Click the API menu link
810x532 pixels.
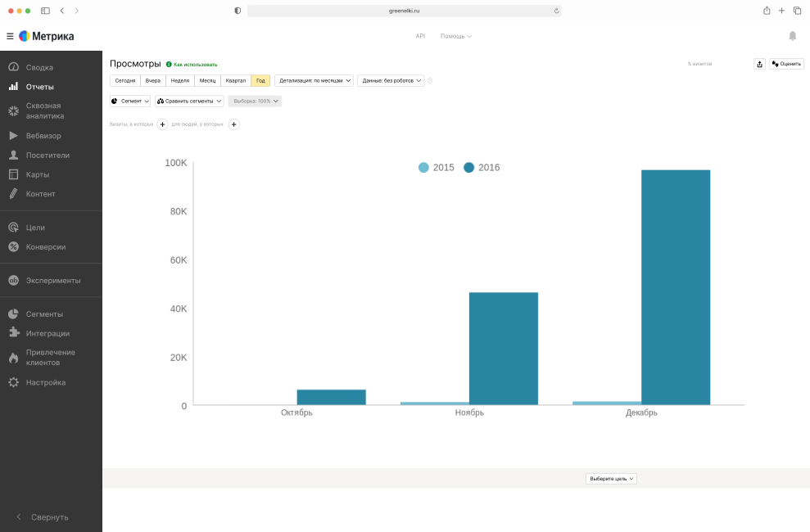pos(420,36)
